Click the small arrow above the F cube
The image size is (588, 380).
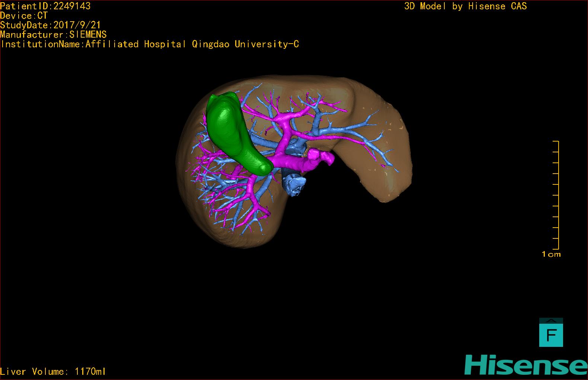[551, 320]
